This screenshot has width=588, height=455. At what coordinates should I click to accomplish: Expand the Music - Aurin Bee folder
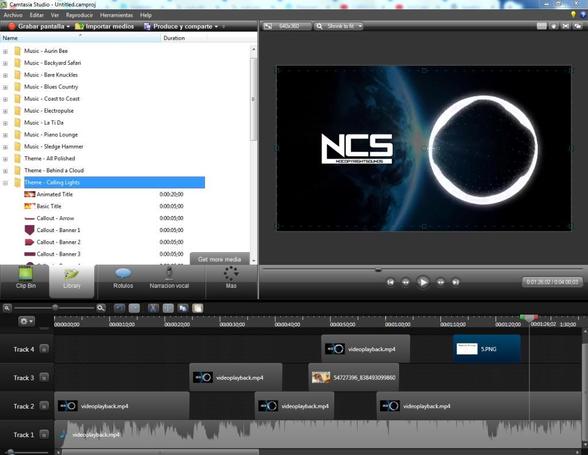[5, 51]
